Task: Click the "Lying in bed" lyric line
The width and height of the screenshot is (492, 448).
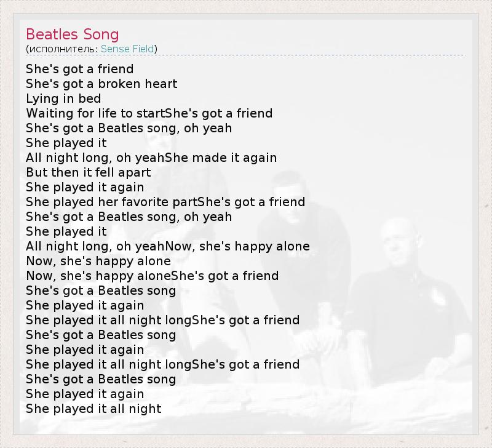Action: [63, 98]
